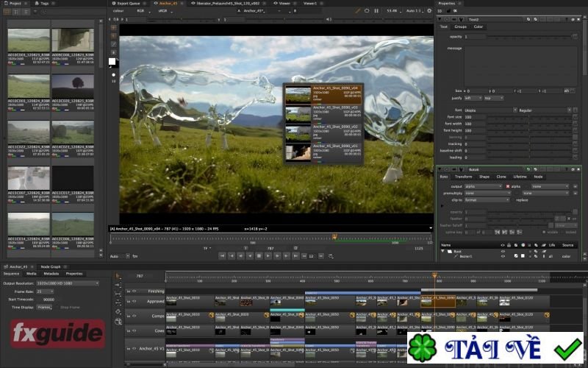Select the white color swatch in viewer toolbar

coord(112,62)
